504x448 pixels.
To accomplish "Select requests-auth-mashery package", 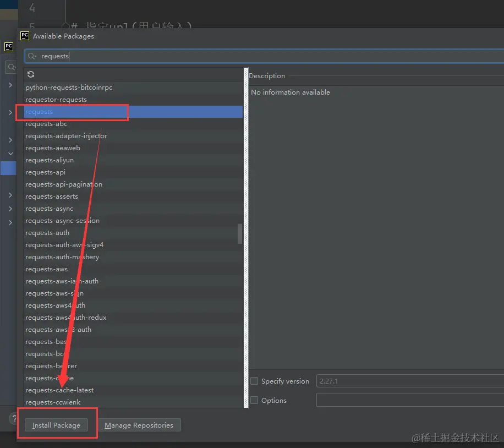I will pyautogui.click(x=133, y=257).
